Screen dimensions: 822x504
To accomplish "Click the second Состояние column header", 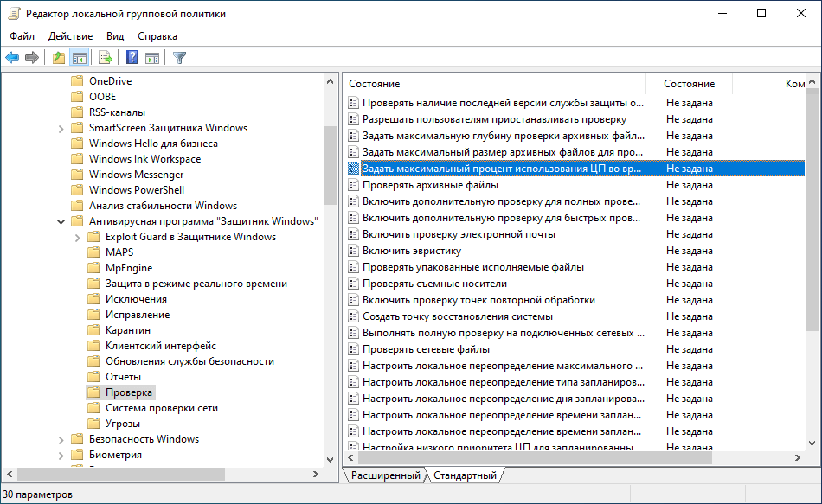I will (x=689, y=84).
